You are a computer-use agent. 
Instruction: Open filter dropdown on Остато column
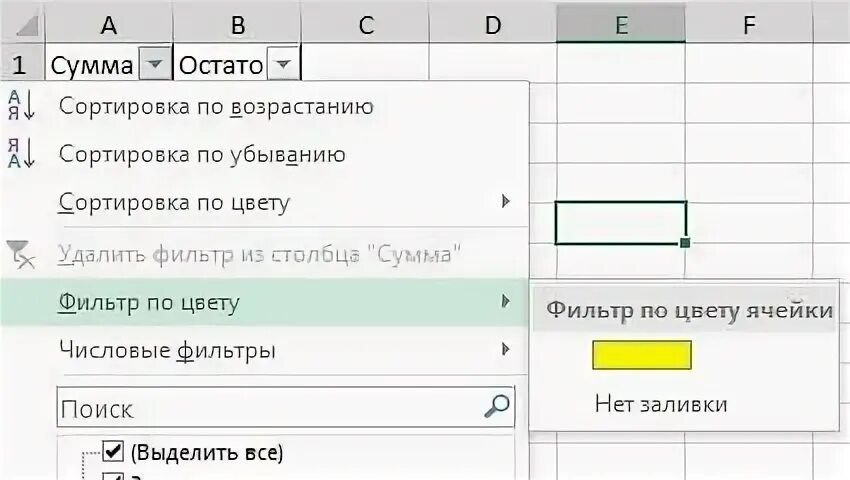(x=283, y=65)
